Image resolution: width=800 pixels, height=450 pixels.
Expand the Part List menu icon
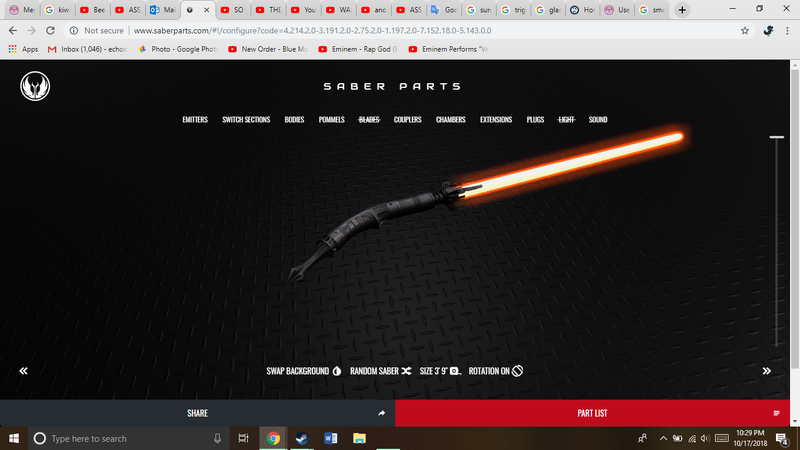[776, 413]
